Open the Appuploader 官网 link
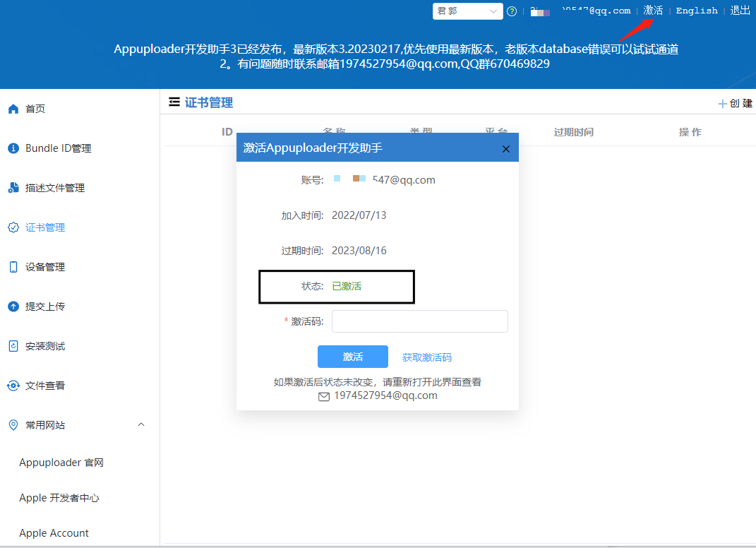The image size is (756, 548). (x=61, y=463)
